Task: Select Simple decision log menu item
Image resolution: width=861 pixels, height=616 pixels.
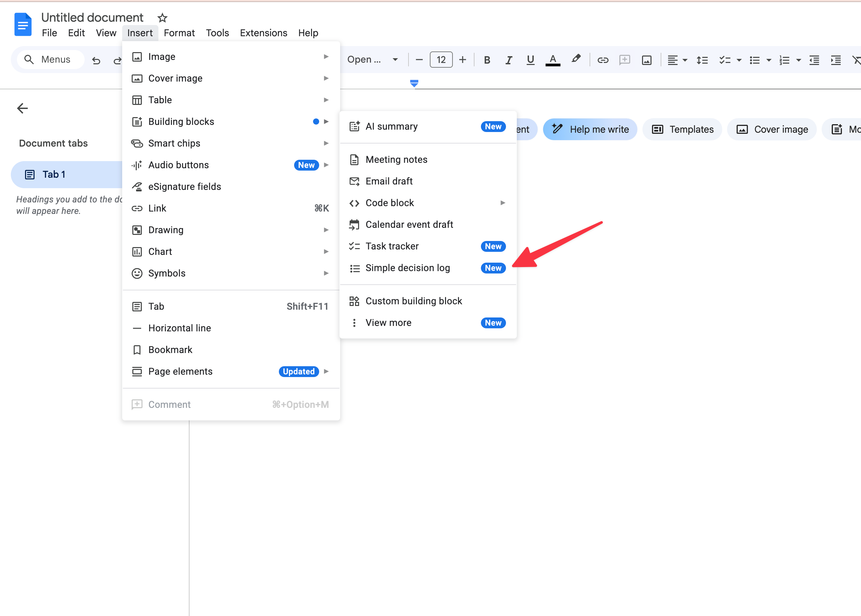Action: (x=407, y=268)
